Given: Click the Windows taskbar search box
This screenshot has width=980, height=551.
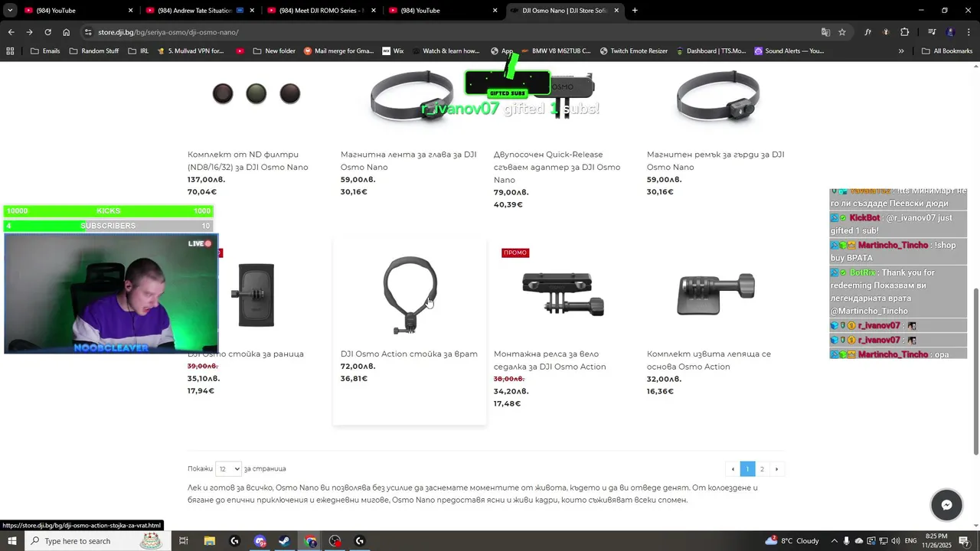Looking at the screenshot, I should pos(98,541).
